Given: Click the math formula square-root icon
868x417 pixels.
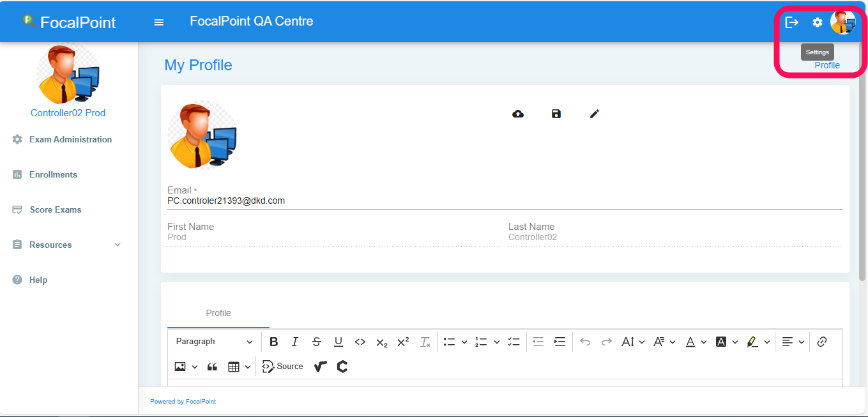Looking at the screenshot, I should point(321,367).
